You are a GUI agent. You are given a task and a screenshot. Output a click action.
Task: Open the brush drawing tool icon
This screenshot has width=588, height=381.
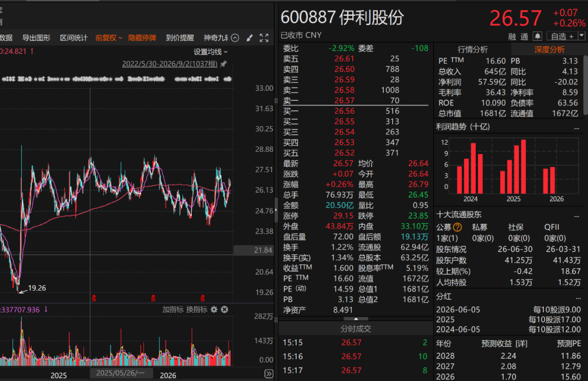pyautogui.click(x=249, y=38)
